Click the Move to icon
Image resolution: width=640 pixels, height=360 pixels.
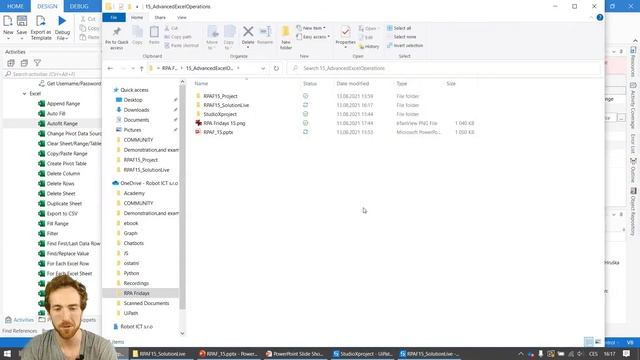[x=212, y=38]
